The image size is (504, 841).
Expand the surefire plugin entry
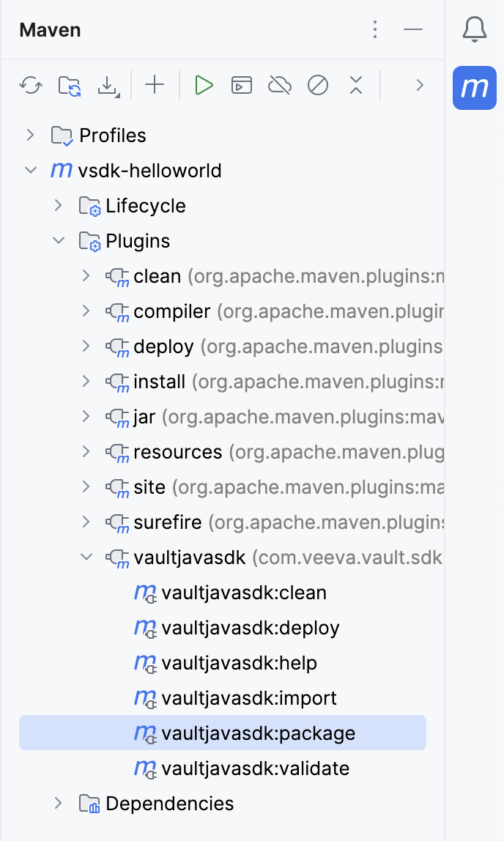[86, 522]
